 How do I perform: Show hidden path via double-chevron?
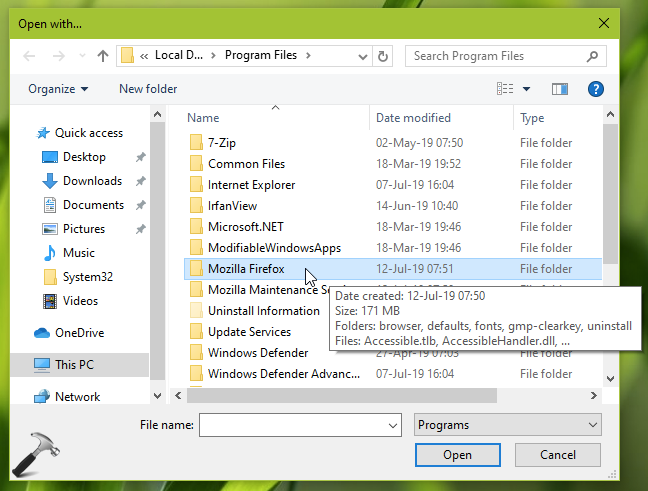tap(144, 56)
